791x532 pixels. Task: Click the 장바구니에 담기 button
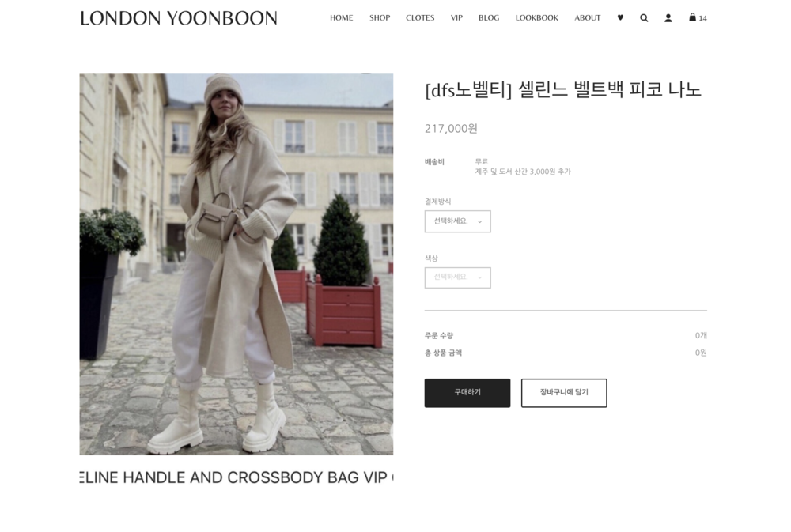564,393
